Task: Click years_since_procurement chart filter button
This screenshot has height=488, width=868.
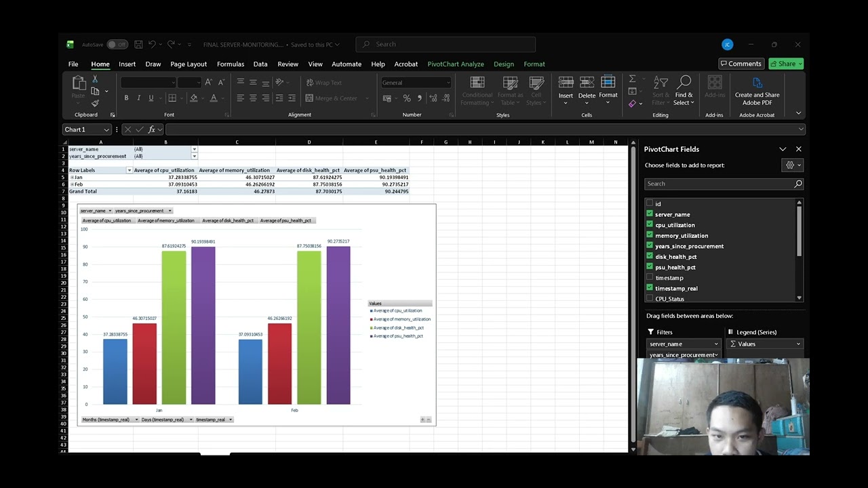Action: [142, 211]
